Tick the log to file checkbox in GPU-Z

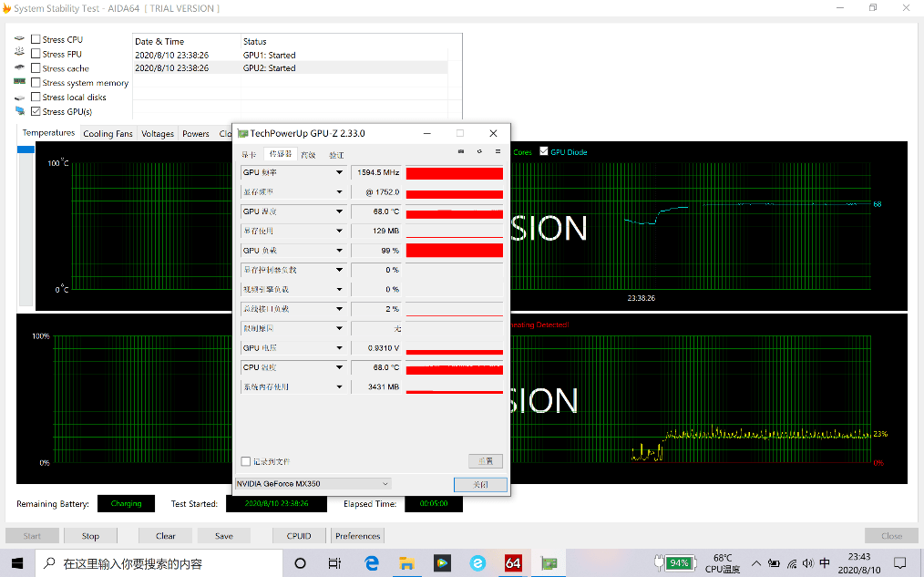[245, 461]
